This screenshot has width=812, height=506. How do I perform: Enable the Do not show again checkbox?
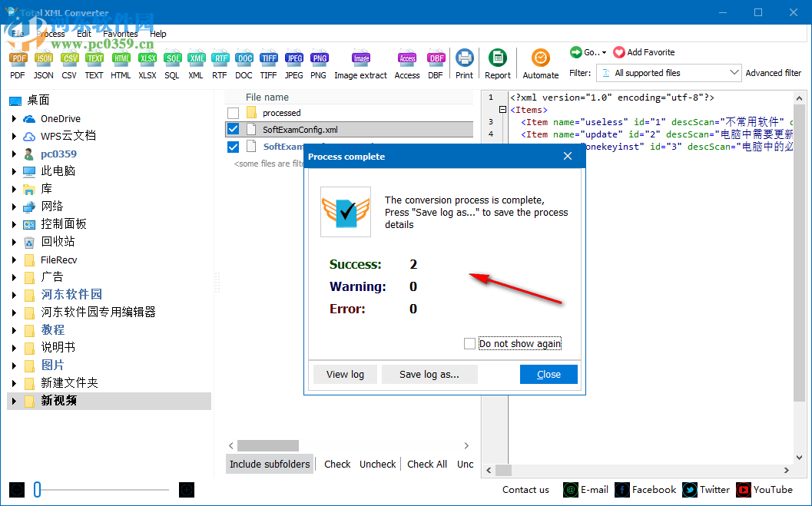[469, 343]
